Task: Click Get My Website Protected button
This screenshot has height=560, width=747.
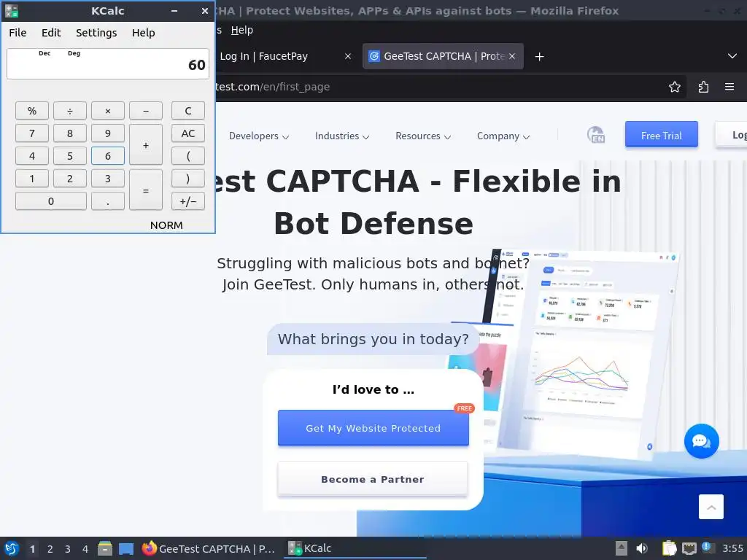Action: tap(373, 428)
